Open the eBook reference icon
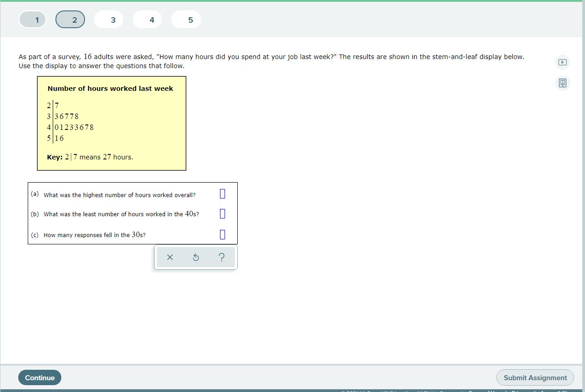 pos(562,83)
